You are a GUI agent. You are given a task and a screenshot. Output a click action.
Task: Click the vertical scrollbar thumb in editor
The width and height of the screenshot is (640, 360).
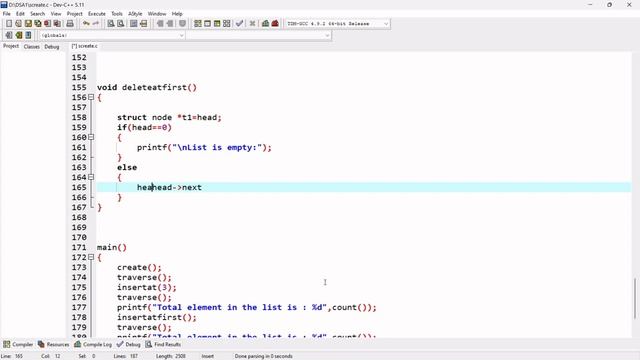pyautogui.click(x=635, y=298)
